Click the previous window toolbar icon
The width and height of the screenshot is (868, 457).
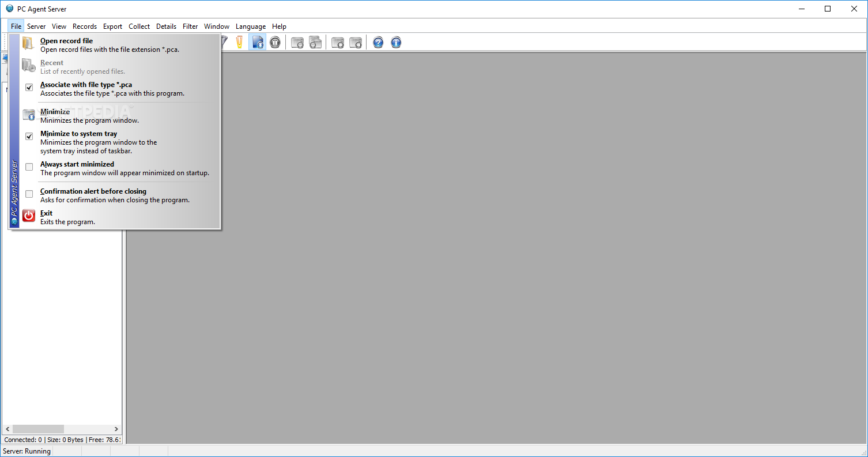click(x=338, y=42)
